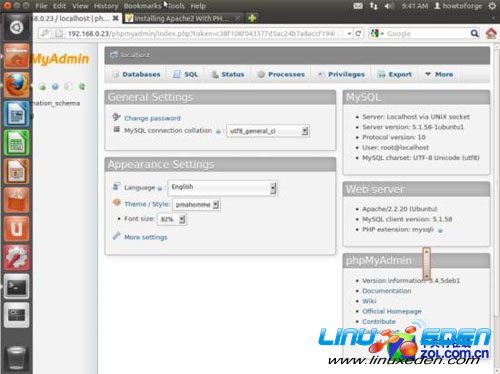Click the information_schema database entry
This screenshot has height=374, width=500.
pos(56,103)
